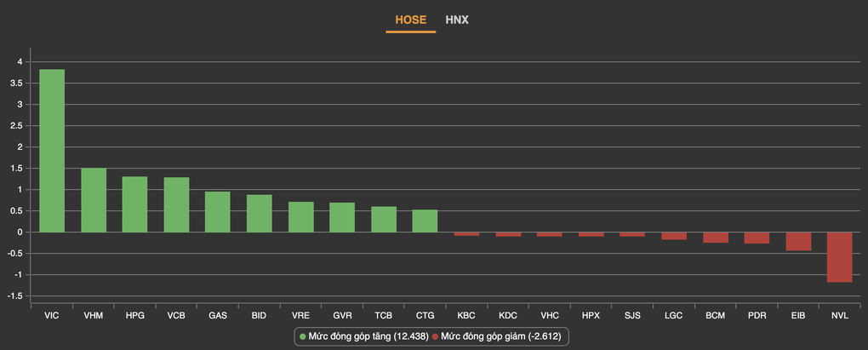Select the CTG green bar
Image resolution: width=868 pixels, height=350 pixels.
tap(425, 221)
